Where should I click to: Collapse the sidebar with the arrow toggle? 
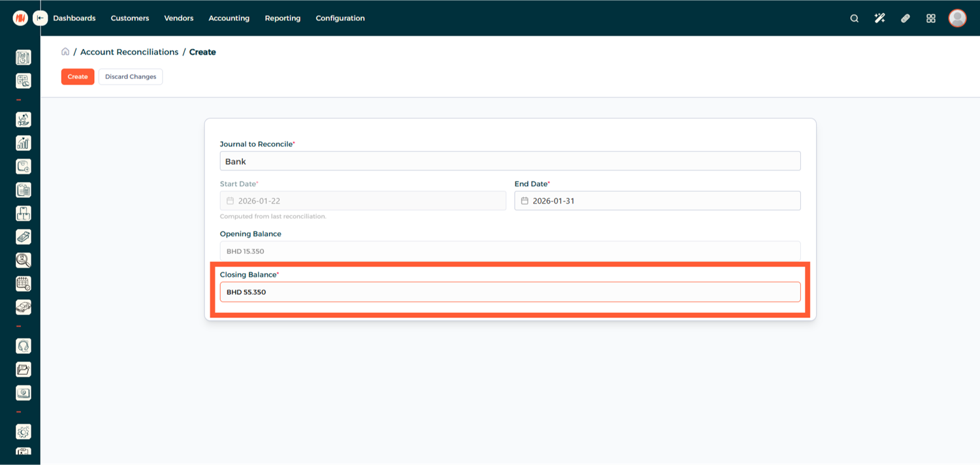coord(41,18)
